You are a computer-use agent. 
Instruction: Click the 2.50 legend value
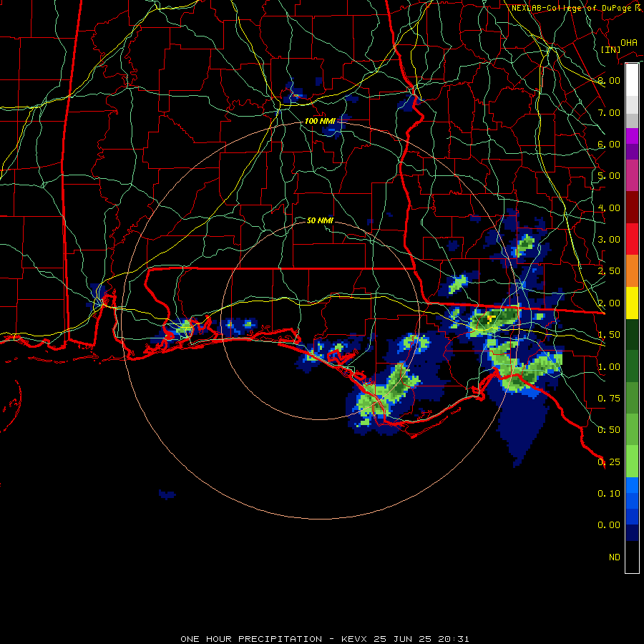point(609,271)
